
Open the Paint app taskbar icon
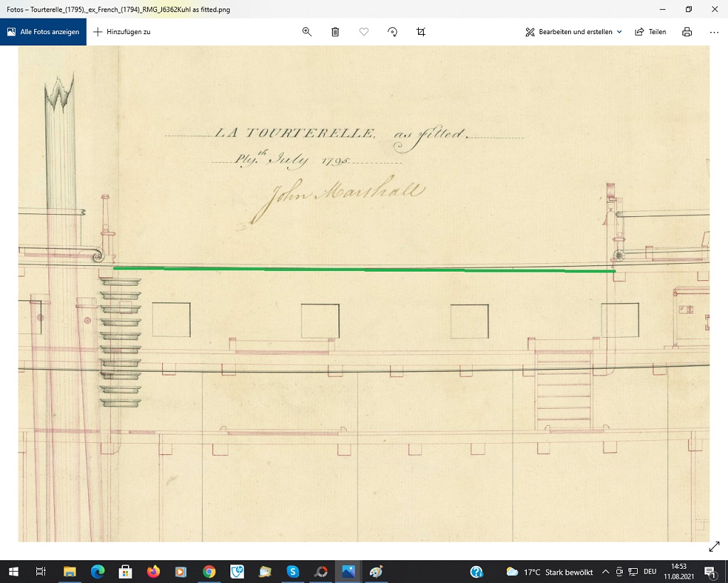(376, 572)
